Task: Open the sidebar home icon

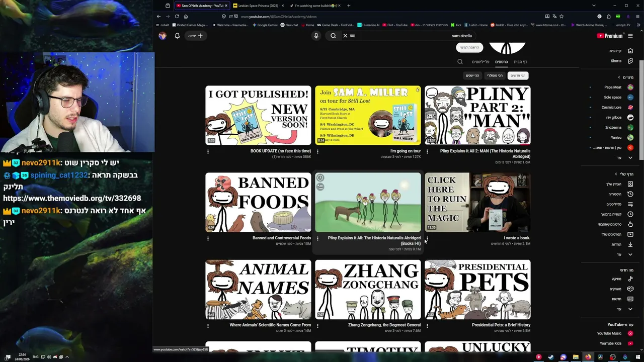Action: click(630, 51)
